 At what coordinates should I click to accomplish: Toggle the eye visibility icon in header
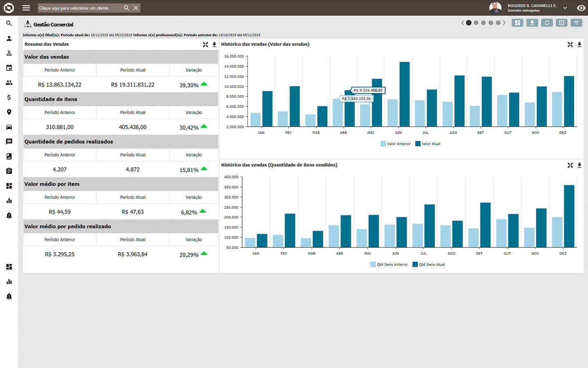[x=581, y=8]
